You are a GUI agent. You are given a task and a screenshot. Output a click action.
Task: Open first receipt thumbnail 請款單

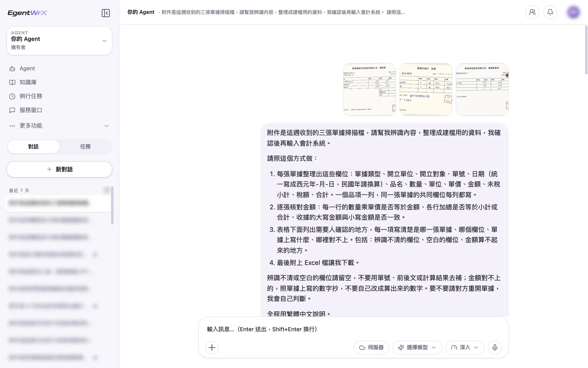369,89
